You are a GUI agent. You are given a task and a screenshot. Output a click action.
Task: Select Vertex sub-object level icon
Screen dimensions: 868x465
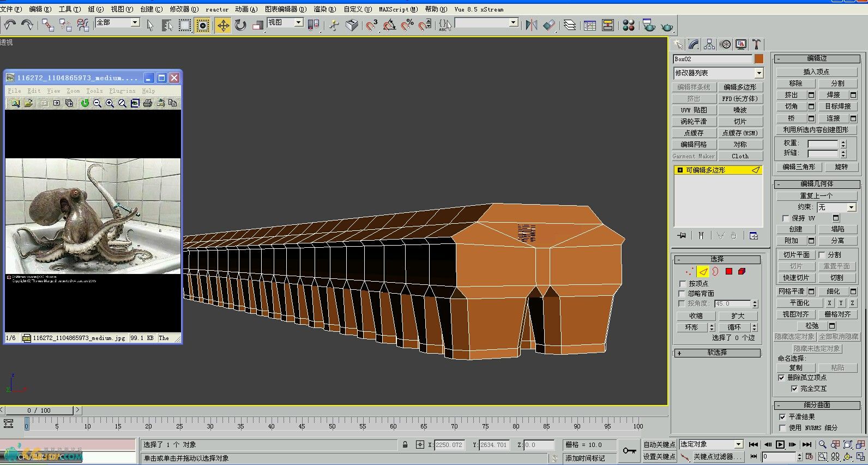[690, 271]
